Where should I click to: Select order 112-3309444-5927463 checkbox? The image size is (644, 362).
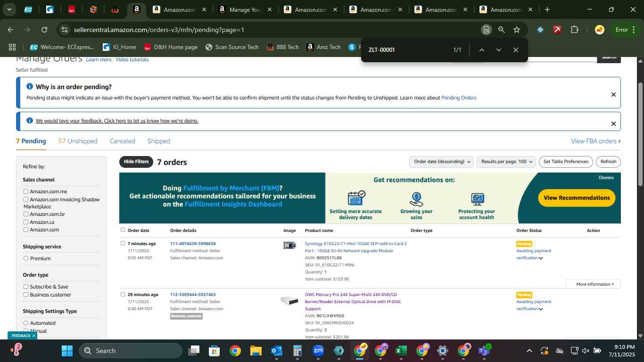pyautogui.click(x=123, y=294)
